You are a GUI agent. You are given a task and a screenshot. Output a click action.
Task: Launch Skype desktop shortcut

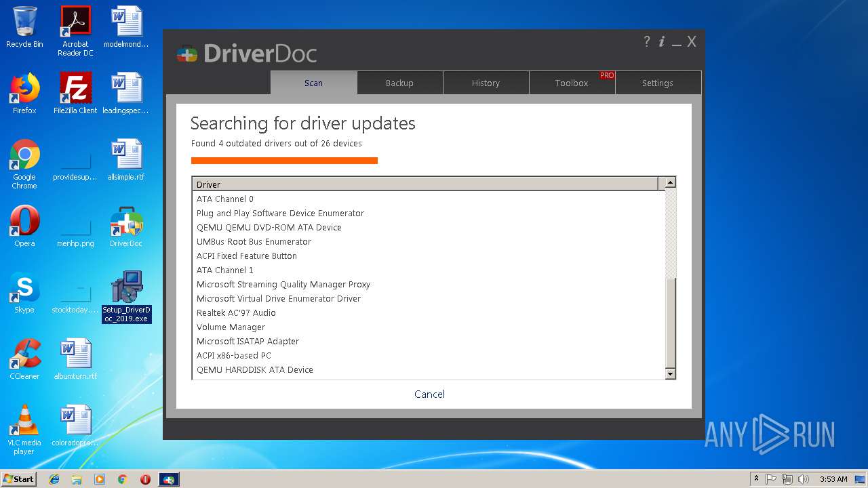click(x=24, y=293)
